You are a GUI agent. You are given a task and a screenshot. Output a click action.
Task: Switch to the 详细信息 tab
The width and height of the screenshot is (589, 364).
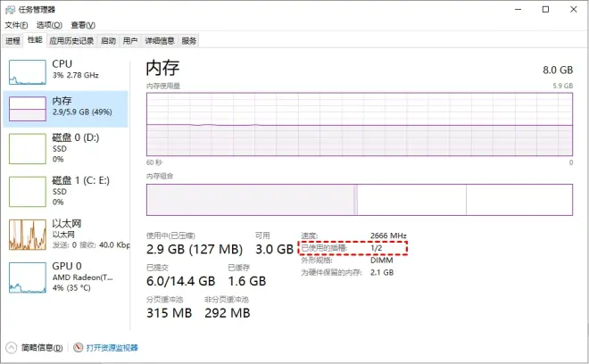pos(160,40)
